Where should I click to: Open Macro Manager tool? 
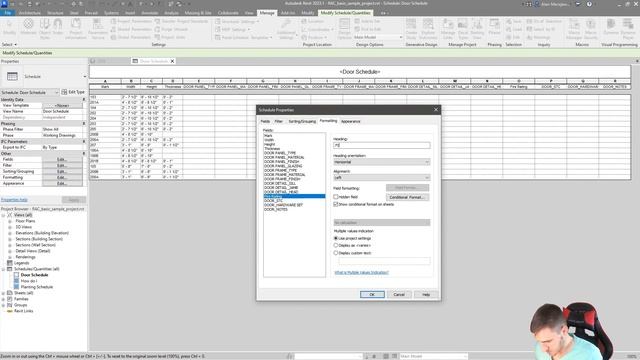(574, 29)
